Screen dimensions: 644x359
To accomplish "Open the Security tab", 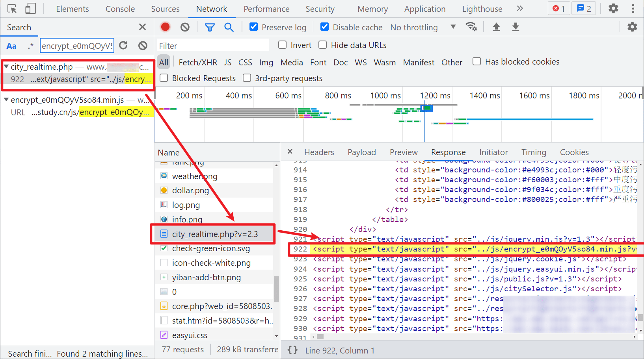I will pos(320,9).
